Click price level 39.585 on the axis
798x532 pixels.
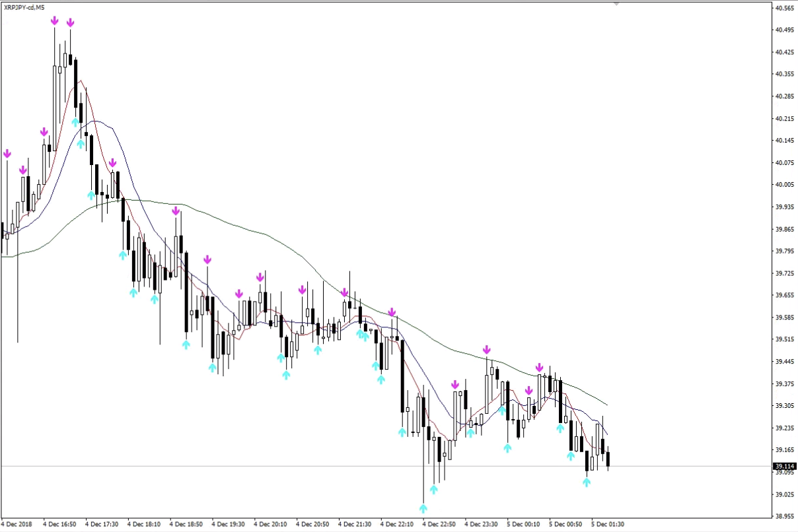tap(784, 317)
